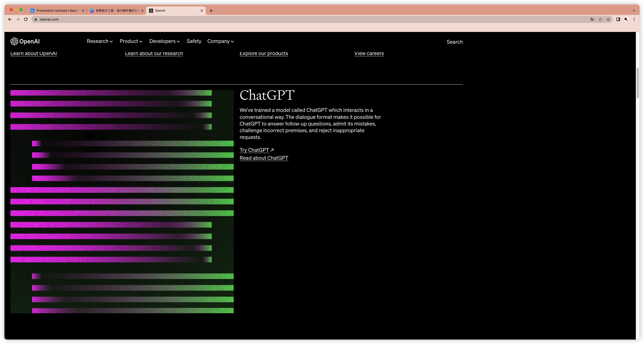Click the magenta and green striped ChatGPT artwork
This screenshot has width=644, height=344.
pos(122,201)
